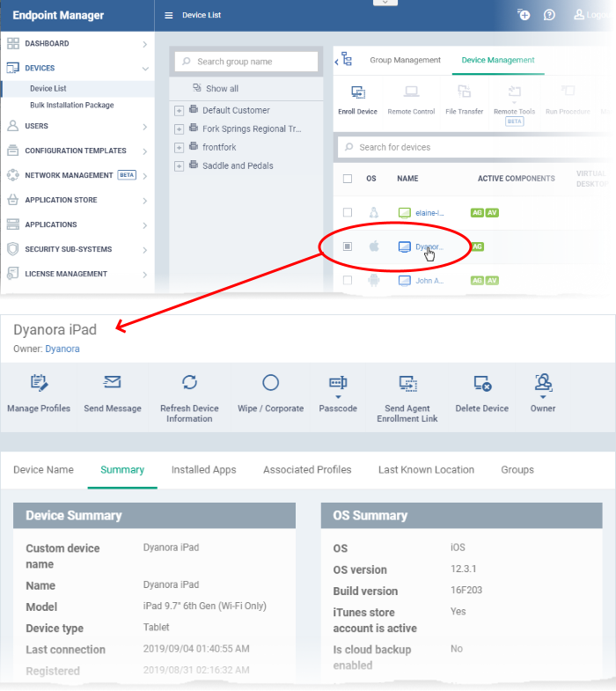Viewport: 616px width, 691px height.
Task: Click the Delete Device icon
Action: [482, 383]
